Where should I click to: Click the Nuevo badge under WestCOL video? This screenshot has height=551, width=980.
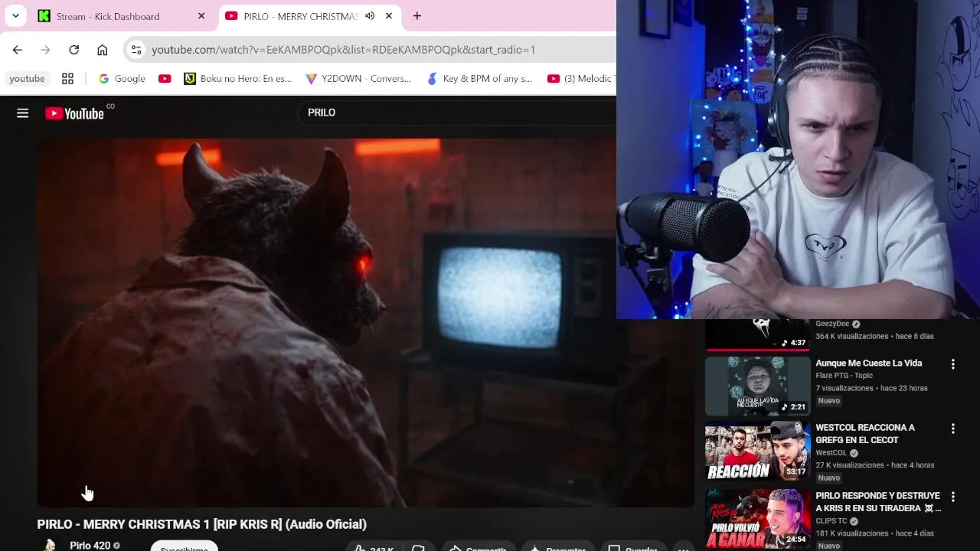click(x=829, y=478)
